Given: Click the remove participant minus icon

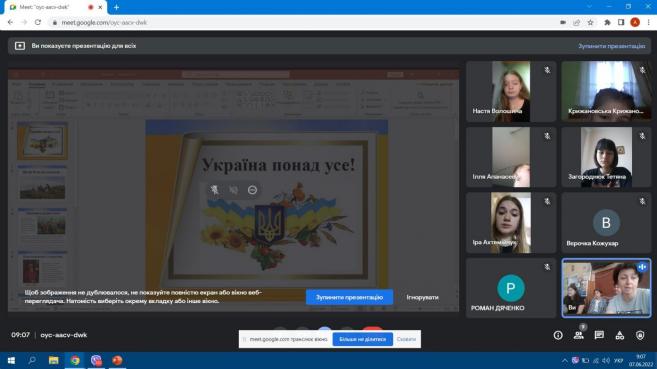Looking at the screenshot, I should pyautogui.click(x=252, y=190).
